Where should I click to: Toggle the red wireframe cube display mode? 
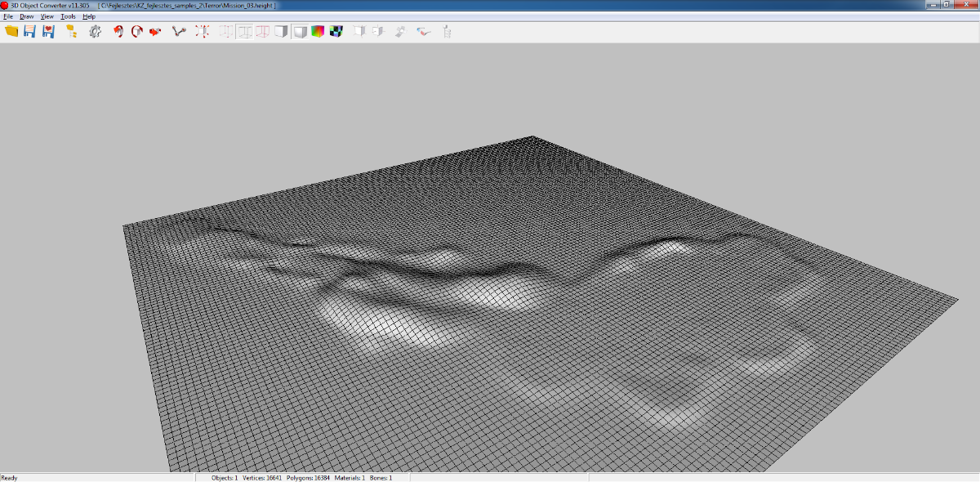pyautogui.click(x=262, y=31)
